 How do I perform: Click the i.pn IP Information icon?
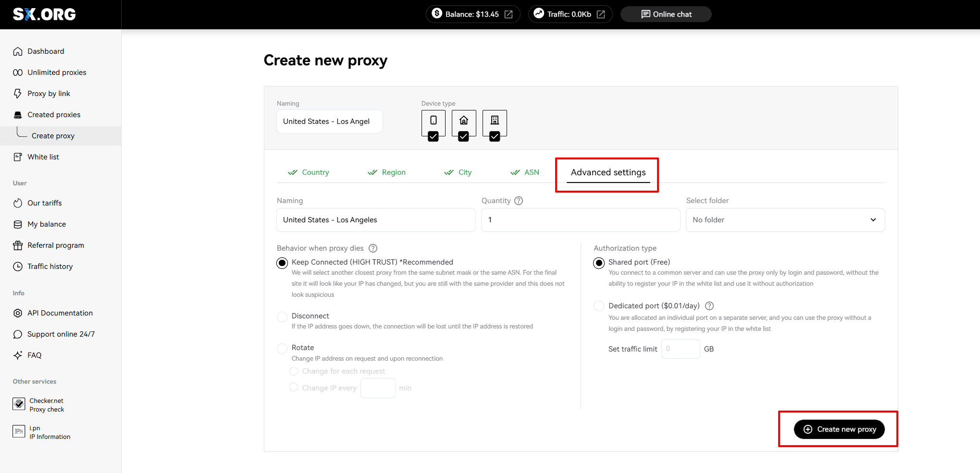click(x=19, y=431)
